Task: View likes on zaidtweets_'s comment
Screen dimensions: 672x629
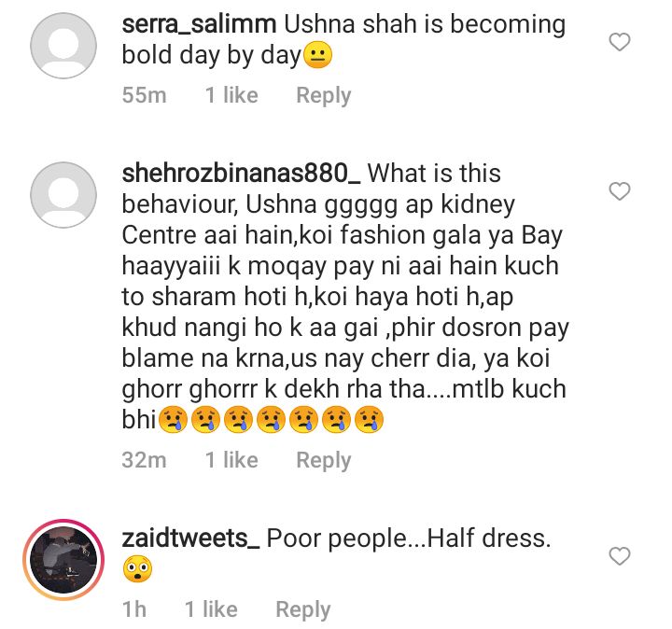Action: [211, 609]
